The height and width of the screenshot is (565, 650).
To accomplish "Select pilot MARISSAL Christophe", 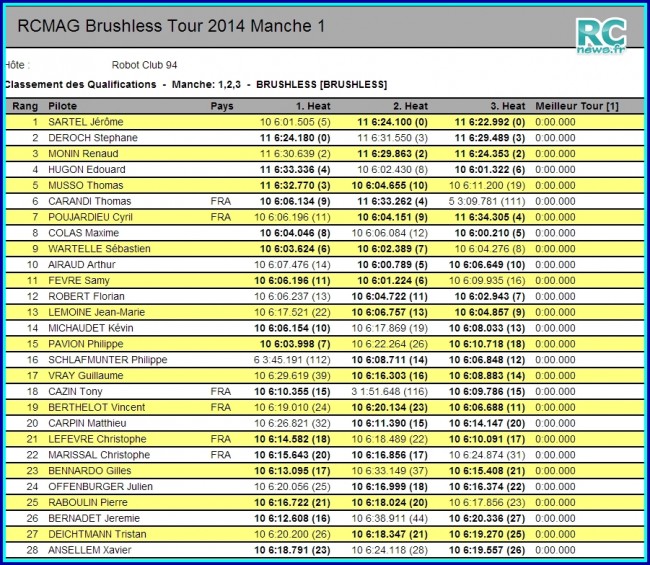I will pos(99,455).
